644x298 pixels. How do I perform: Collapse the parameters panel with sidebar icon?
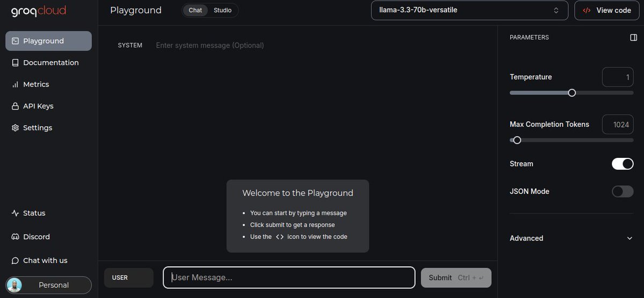point(633,38)
